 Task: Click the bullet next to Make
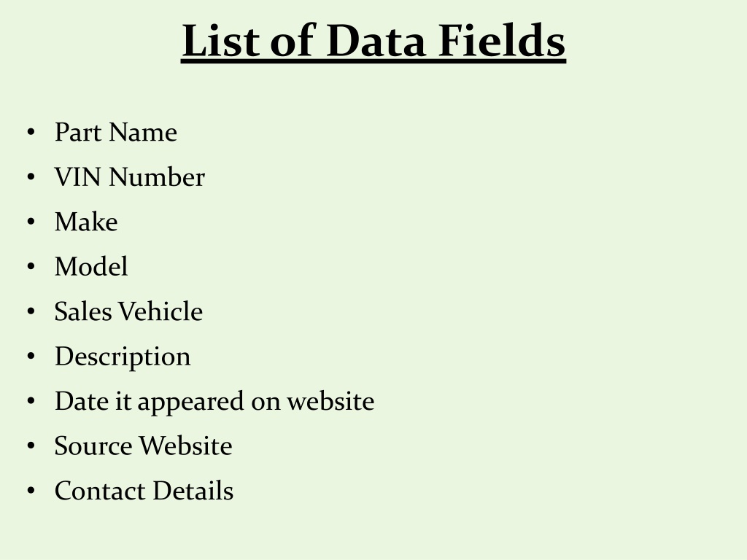[31, 222]
